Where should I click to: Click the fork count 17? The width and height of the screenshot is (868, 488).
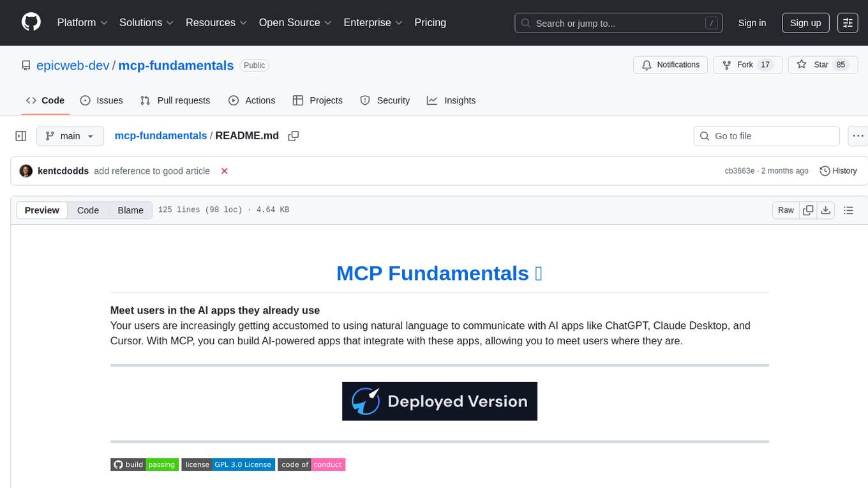pos(766,65)
